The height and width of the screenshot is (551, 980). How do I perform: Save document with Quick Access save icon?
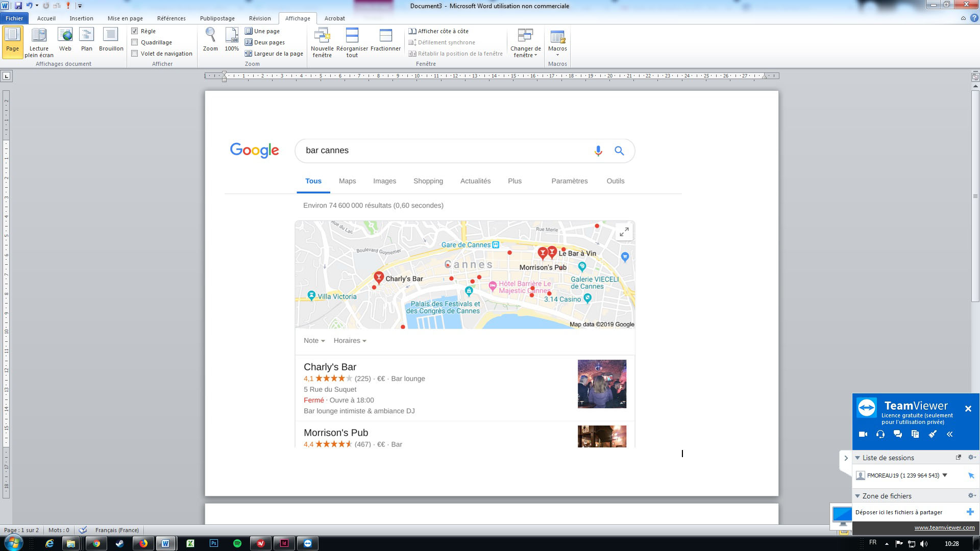[18, 6]
